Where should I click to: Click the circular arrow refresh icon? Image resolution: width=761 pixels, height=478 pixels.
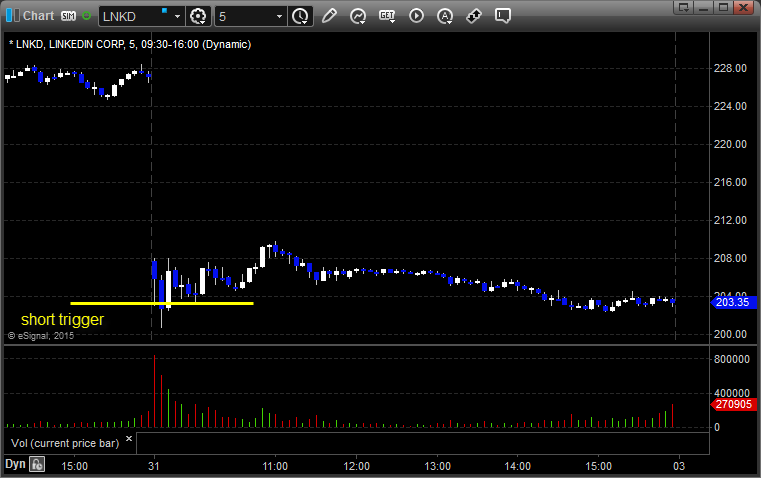[357, 16]
